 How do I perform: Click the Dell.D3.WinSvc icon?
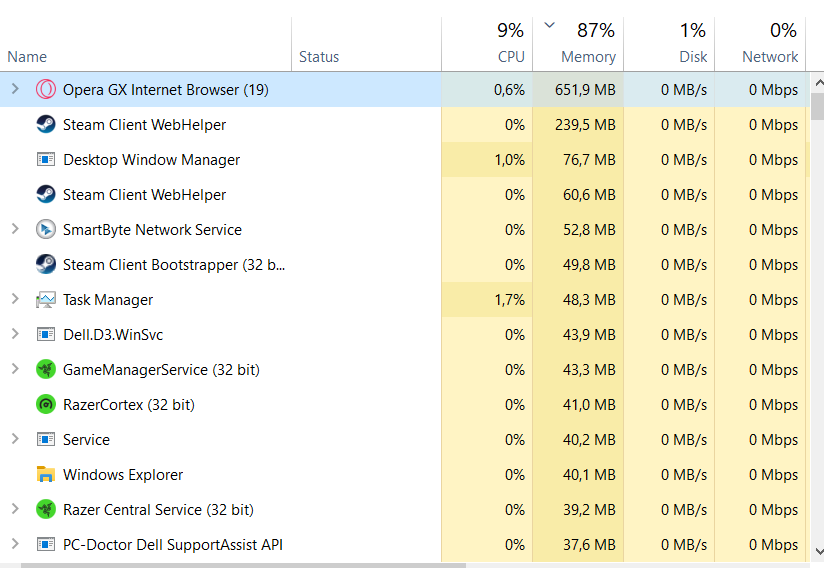point(46,334)
